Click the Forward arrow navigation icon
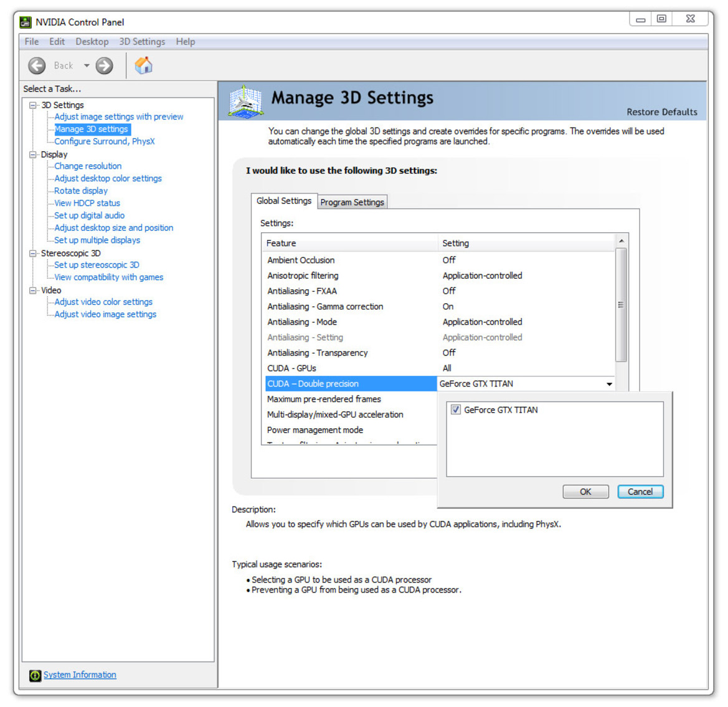The height and width of the screenshot is (707, 728). pyautogui.click(x=105, y=65)
